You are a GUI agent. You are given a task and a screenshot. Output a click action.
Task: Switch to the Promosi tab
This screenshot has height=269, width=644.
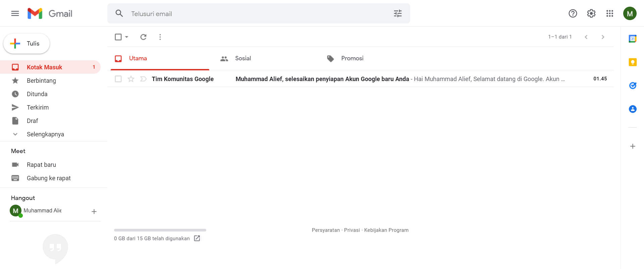point(352,58)
